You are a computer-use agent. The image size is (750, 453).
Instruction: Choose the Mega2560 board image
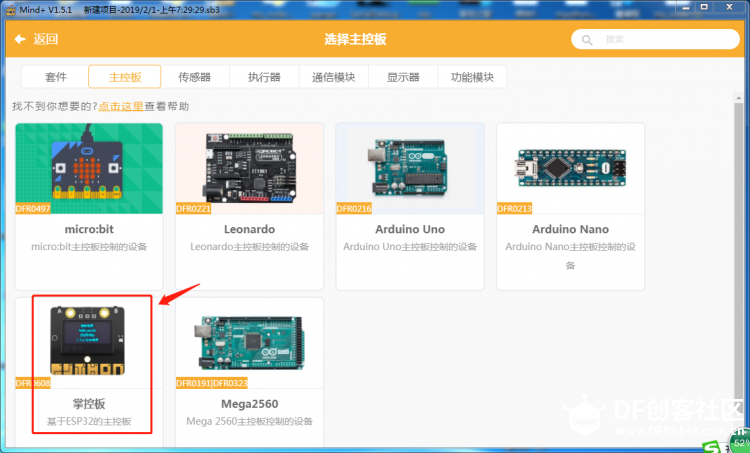point(249,343)
